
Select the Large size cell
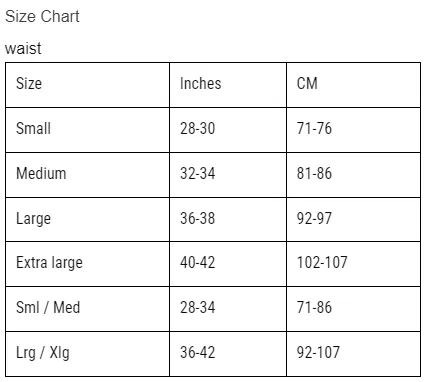(x=87, y=220)
